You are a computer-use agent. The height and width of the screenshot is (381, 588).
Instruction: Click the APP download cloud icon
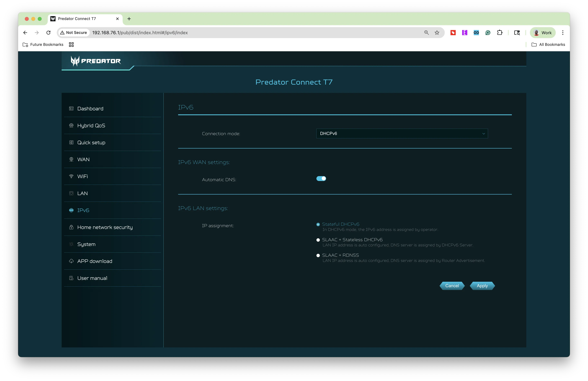coord(71,261)
